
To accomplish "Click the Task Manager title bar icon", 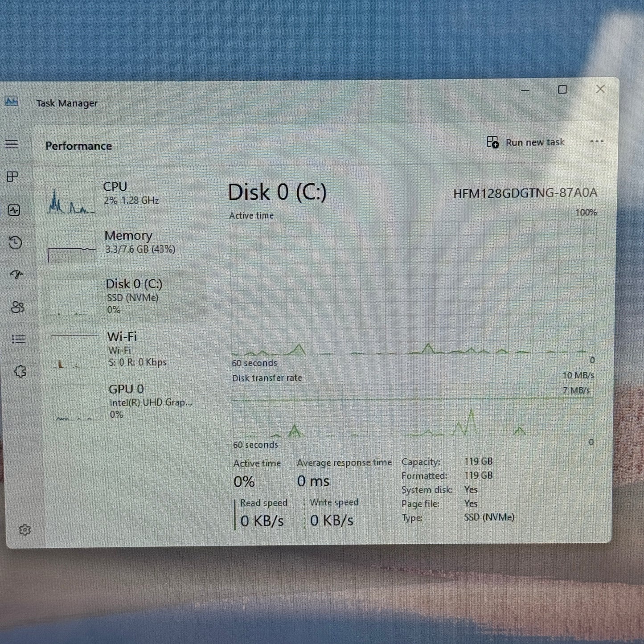I will (x=11, y=101).
